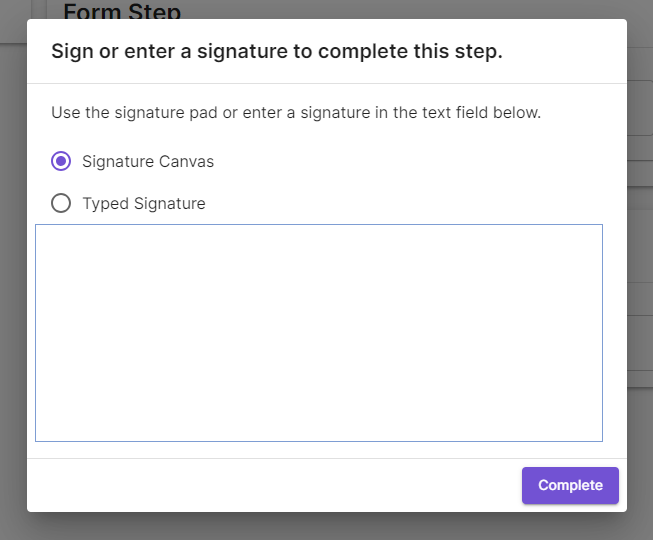Select the Typed Signature radio button
This screenshot has width=653, height=540.
pyautogui.click(x=61, y=204)
